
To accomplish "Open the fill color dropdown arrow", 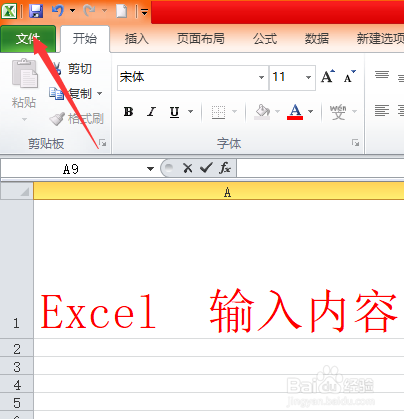I will point(277,112).
